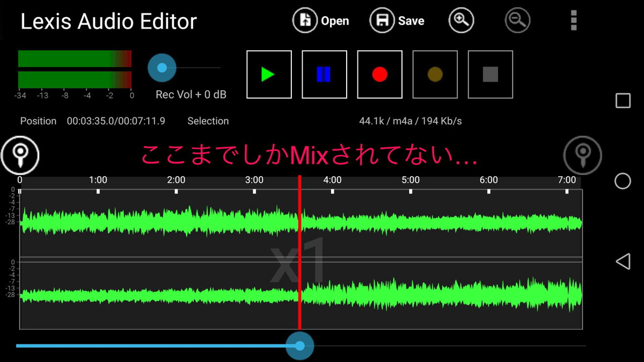Screen dimensions: 644x362
Task: Tap the Android back triangle button
Action: (623, 262)
